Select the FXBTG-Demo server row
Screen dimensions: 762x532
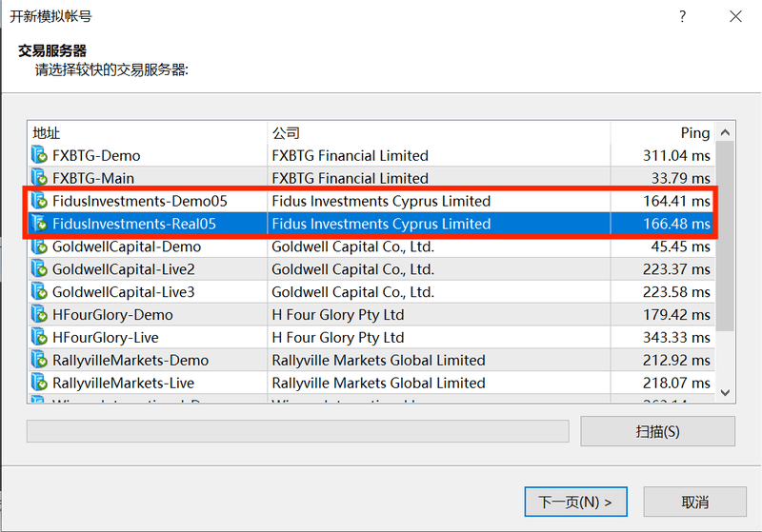click(x=371, y=155)
